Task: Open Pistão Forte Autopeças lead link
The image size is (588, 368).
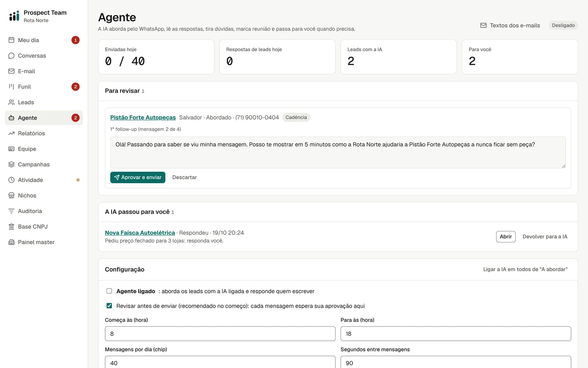Action: [143, 117]
